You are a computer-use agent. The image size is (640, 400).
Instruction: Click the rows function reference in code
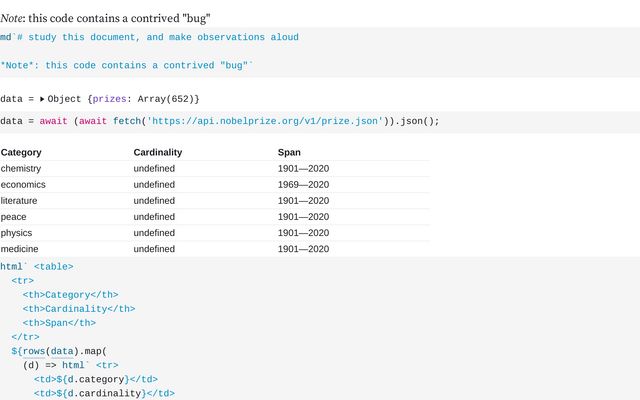[x=33, y=351]
